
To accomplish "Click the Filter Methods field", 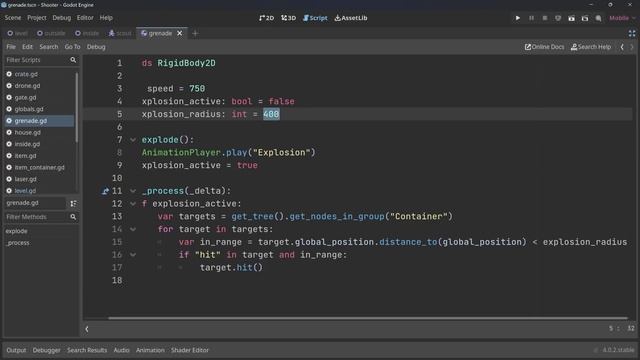I will pyautogui.click(x=41, y=217).
